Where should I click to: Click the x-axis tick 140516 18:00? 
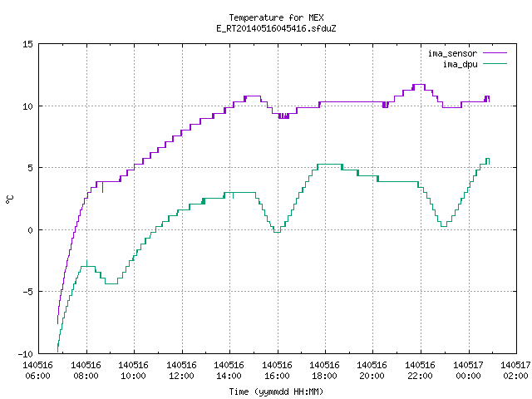[x=325, y=371]
